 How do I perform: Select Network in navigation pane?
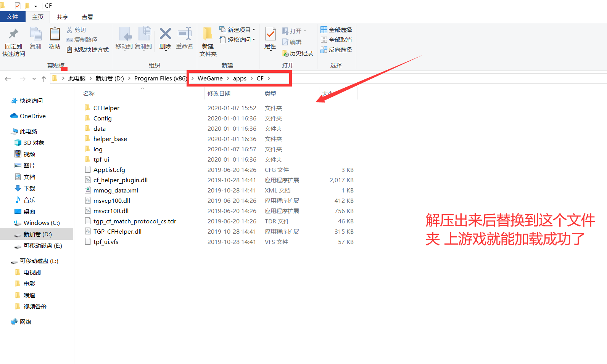[21, 322]
